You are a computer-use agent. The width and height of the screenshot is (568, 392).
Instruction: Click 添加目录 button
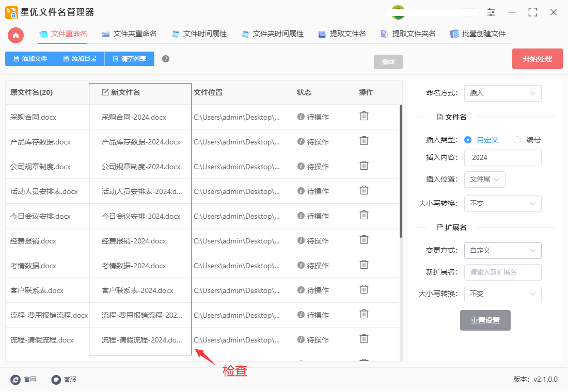80,59
